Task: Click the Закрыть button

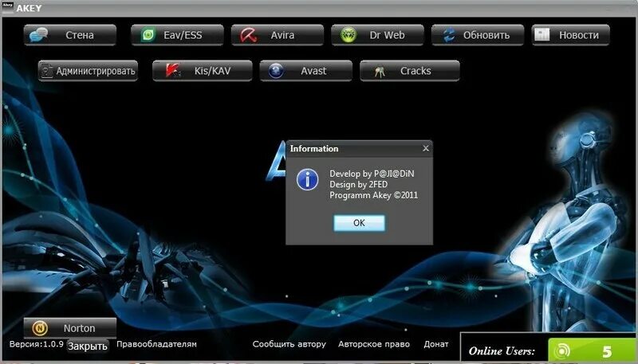Action: tap(88, 346)
